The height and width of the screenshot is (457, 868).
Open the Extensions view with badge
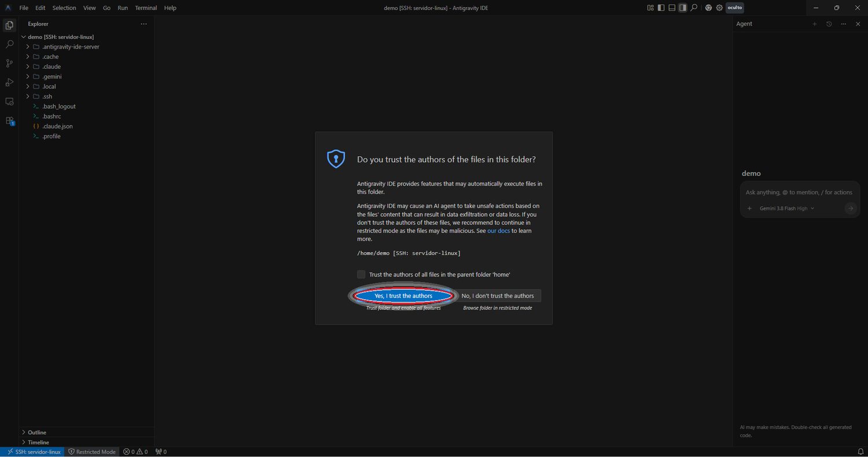9,120
